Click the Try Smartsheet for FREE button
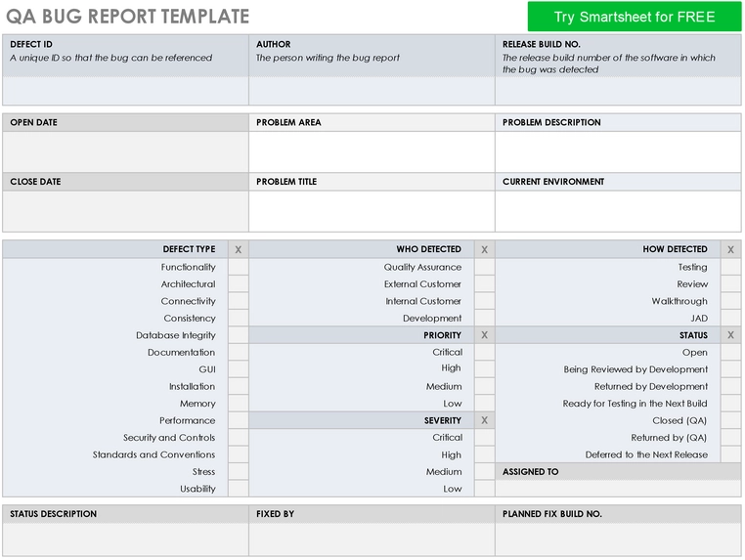 635,17
